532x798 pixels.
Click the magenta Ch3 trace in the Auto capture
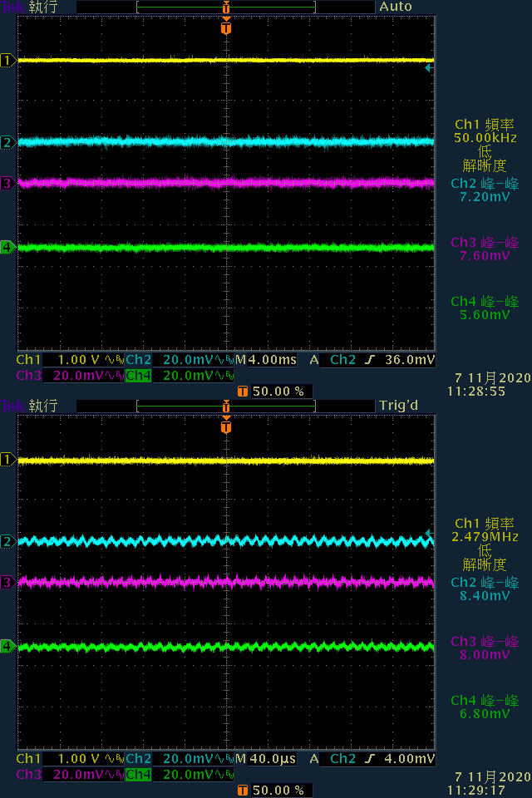(226, 183)
